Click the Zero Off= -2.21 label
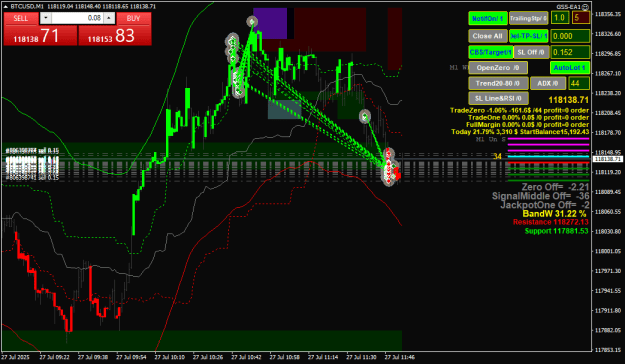The width and height of the screenshot is (625, 364). click(x=555, y=187)
